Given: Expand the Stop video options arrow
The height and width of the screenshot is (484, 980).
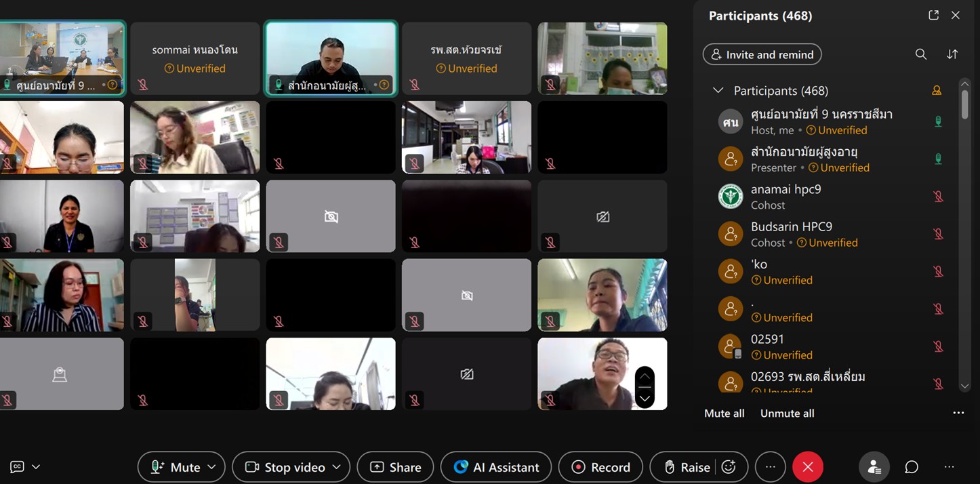Looking at the screenshot, I should click(x=336, y=467).
